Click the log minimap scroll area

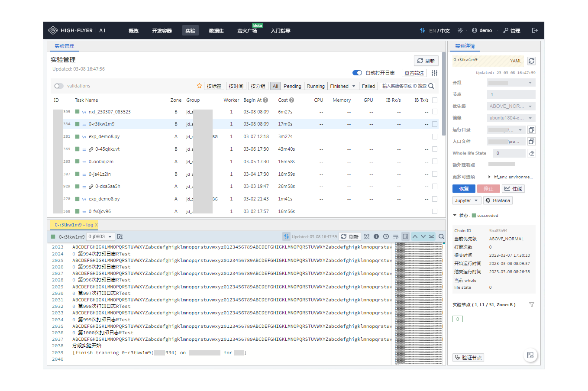[418, 303]
